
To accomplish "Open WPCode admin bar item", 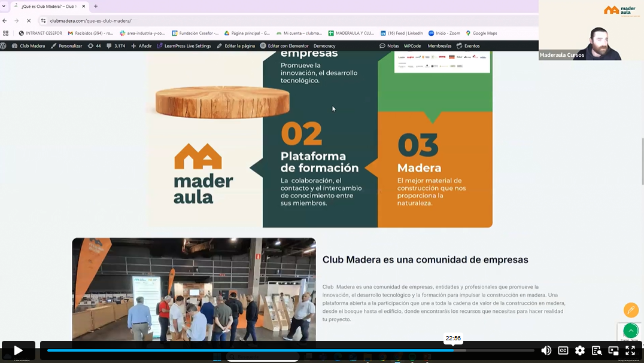I will pos(412,46).
